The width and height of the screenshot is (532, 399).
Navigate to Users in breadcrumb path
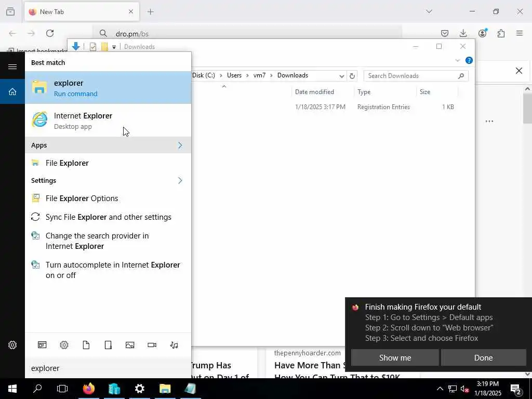234,75
